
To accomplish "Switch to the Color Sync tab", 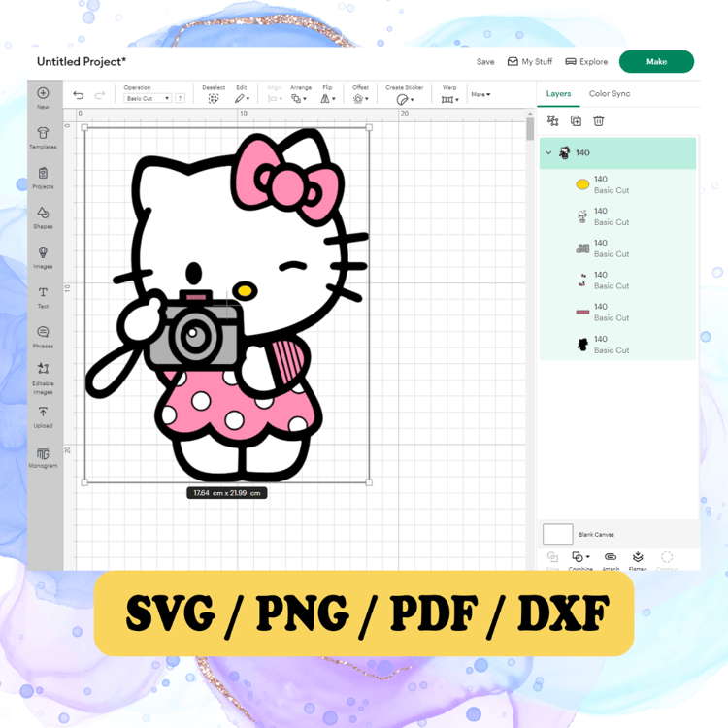I will click(x=610, y=93).
